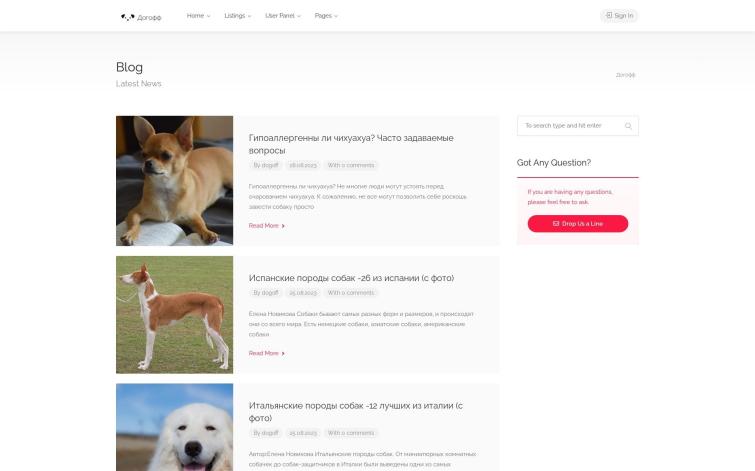This screenshot has width=755, height=471.
Task: Open the Spanish dog breeds post thumbnail
Action: 174,314
